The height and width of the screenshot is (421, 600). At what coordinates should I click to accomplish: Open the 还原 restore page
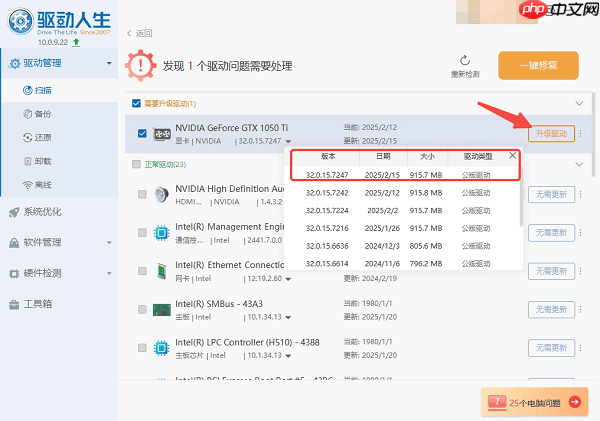(37, 137)
